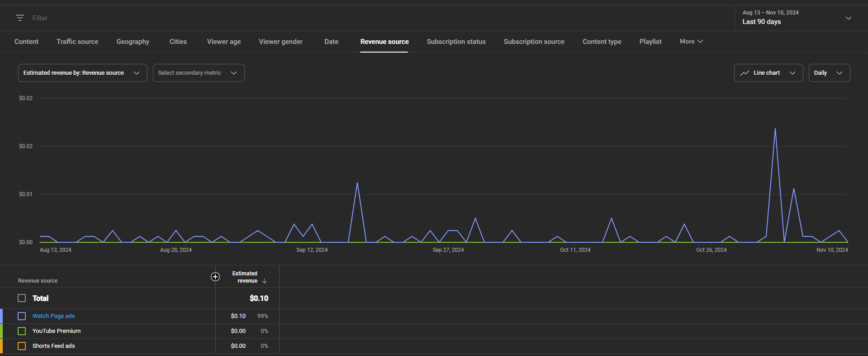Open the Watch Page ads link
This screenshot has width=868, height=356.
(53, 316)
